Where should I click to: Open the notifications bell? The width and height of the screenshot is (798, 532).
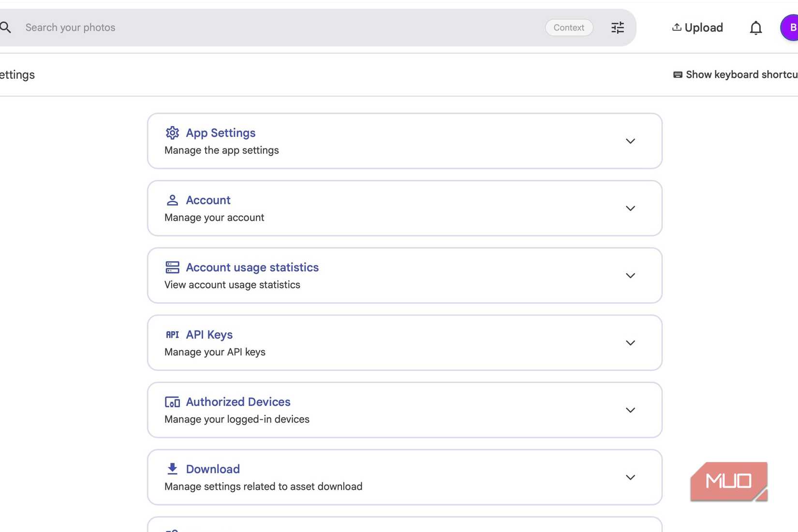coord(756,28)
